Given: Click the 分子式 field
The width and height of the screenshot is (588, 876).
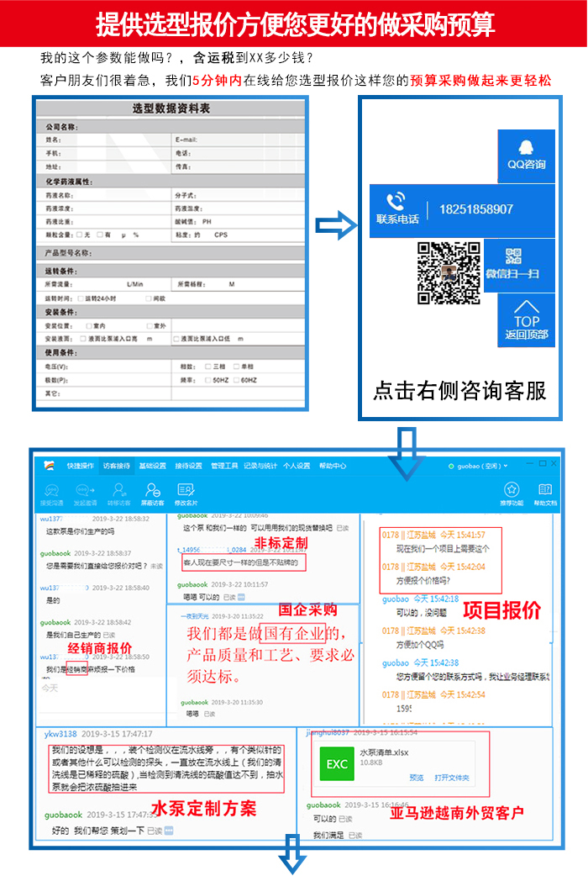Looking at the screenshot, I should (239, 196).
